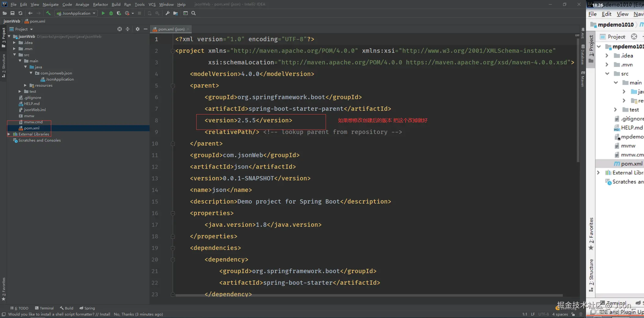
Task: Open the Project view selector dropdown
Action: click(21, 29)
